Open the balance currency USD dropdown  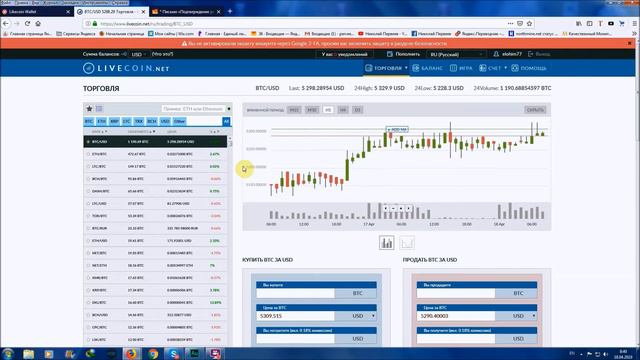click(139, 54)
